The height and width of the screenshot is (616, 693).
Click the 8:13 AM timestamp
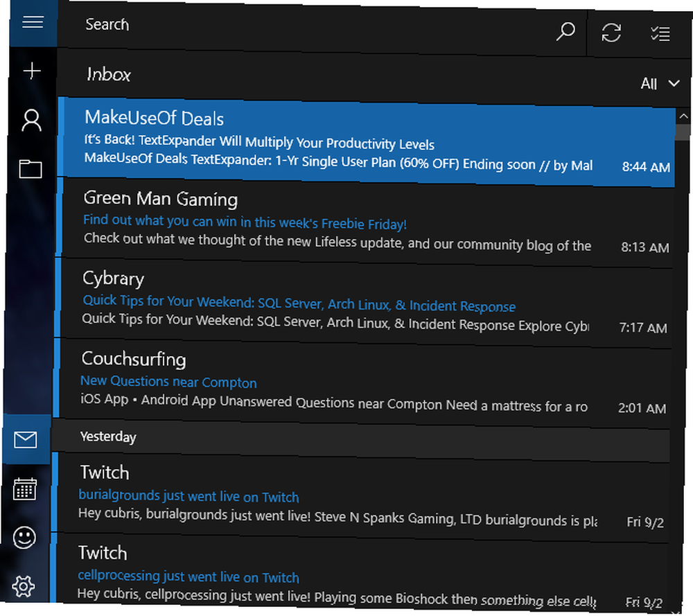click(644, 247)
